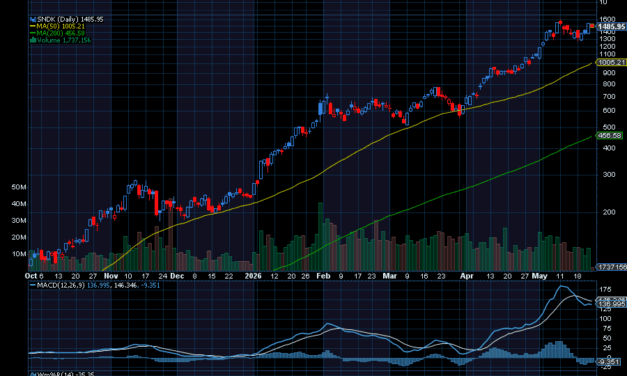Click the Mar date axis label

(x=390, y=276)
